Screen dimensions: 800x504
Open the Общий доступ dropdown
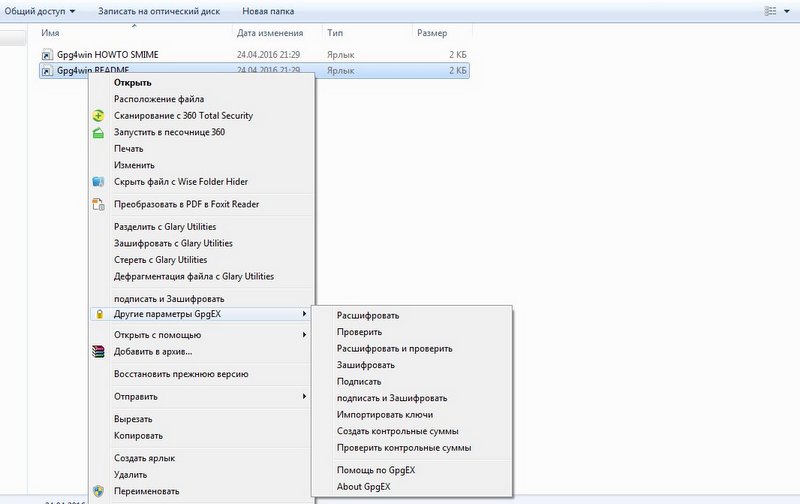click(40, 11)
